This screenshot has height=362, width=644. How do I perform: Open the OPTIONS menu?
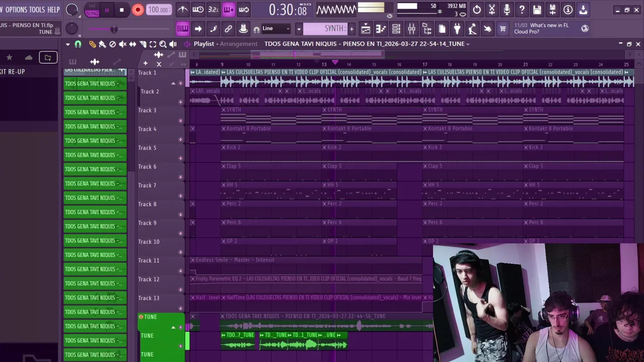17,10
